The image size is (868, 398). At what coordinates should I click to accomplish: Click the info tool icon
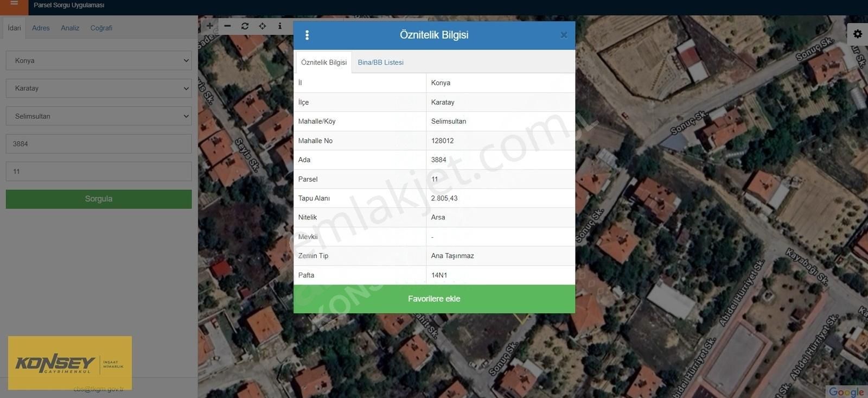(280, 26)
